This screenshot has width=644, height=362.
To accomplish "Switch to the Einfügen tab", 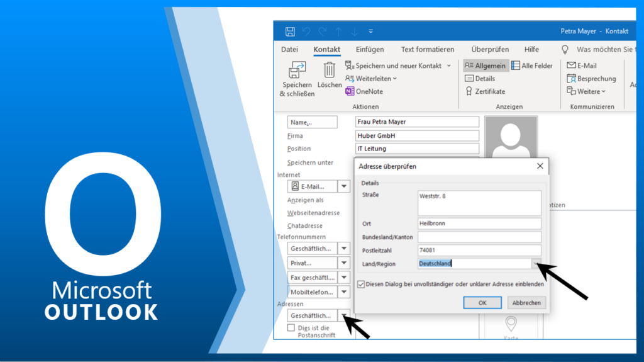I will (x=370, y=49).
